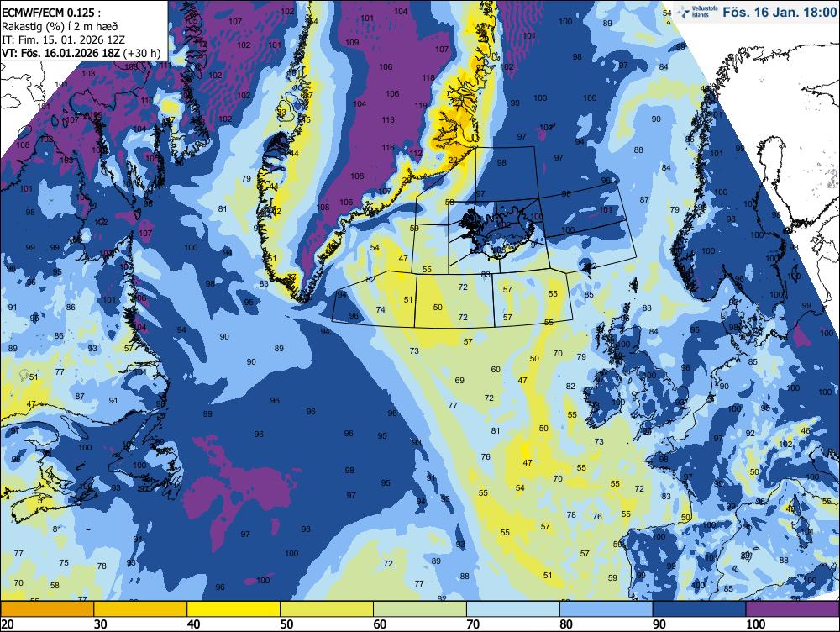Click the '46' humidity value over Europe
This screenshot has height=632, width=840.
click(x=806, y=431)
